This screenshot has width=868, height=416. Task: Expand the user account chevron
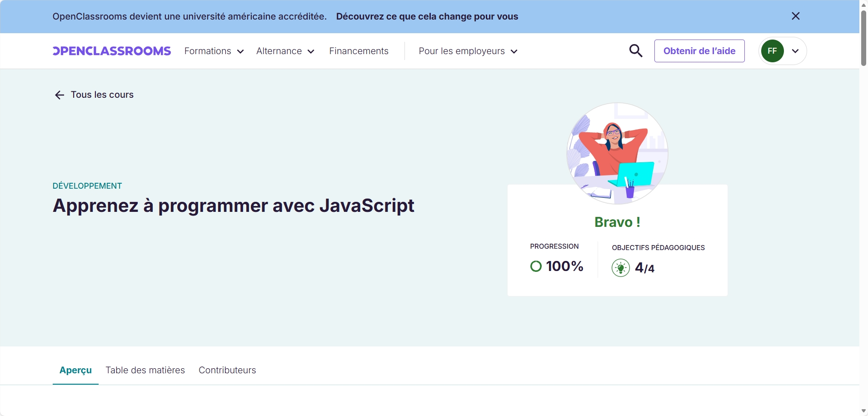coord(795,51)
